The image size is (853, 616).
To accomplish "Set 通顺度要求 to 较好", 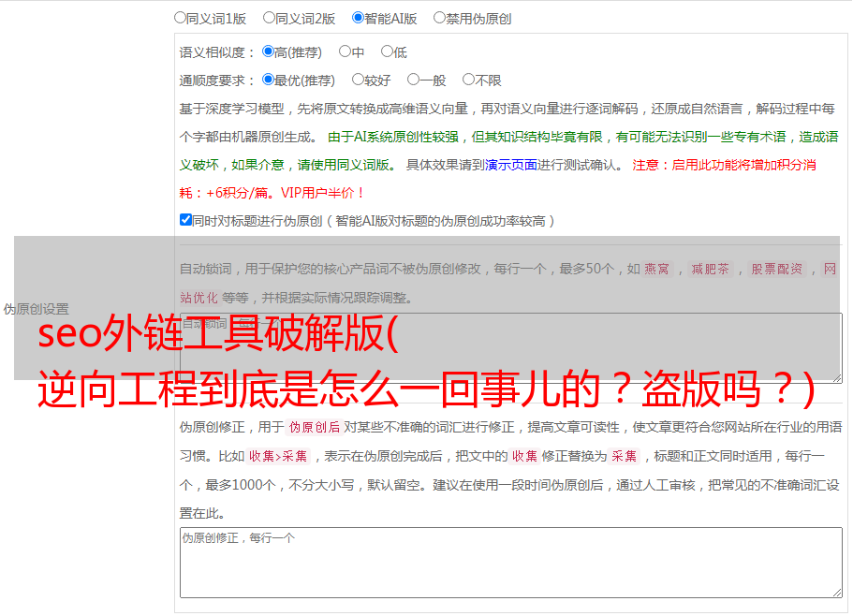I will point(358,80).
